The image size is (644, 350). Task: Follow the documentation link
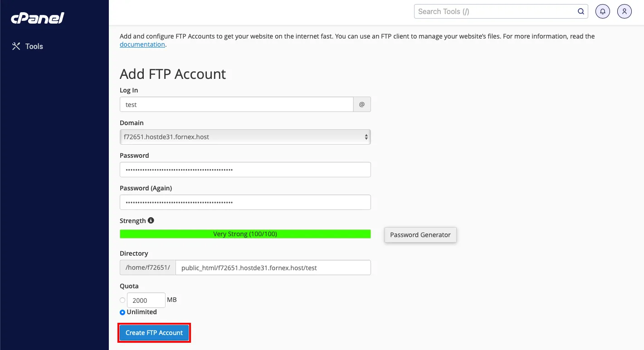pyautogui.click(x=142, y=44)
